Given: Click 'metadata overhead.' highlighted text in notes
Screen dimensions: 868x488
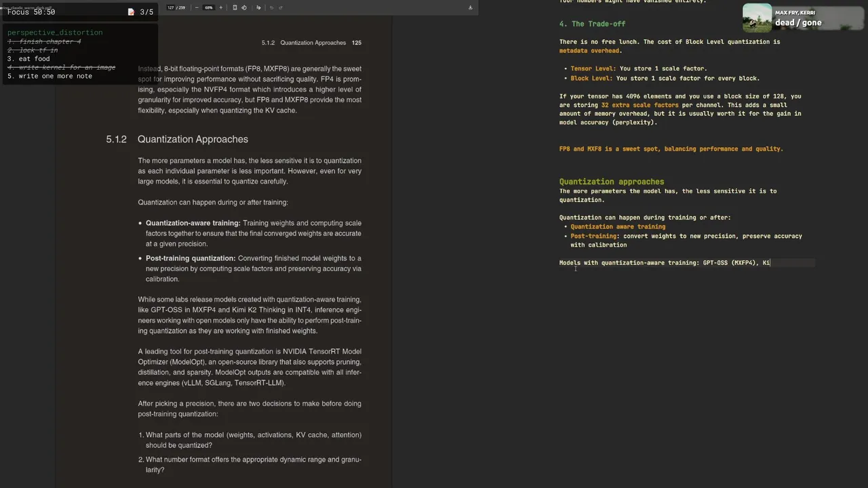Looking at the screenshot, I should click(590, 51).
